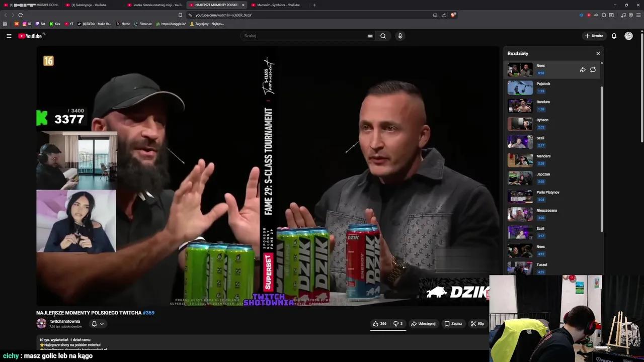Viewport: 644px width, 362px height.
Task: Switch to Subskrypcje YouTube tab
Action: click(x=92, y=5)
